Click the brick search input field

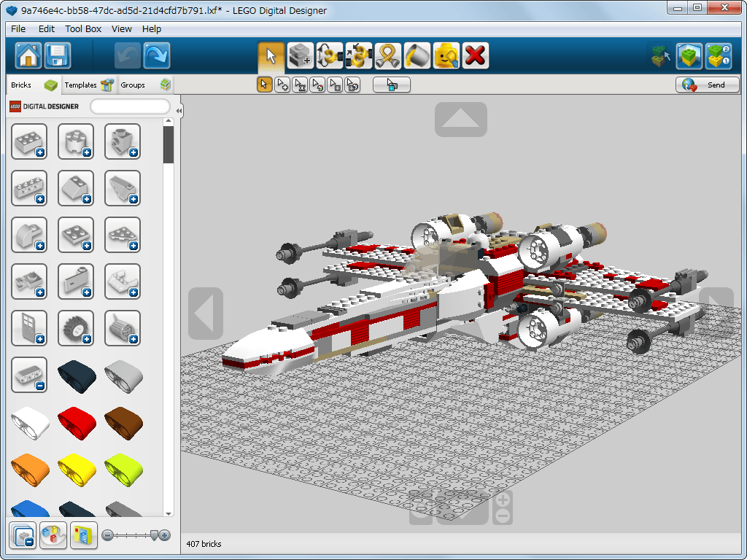[130, 106]
